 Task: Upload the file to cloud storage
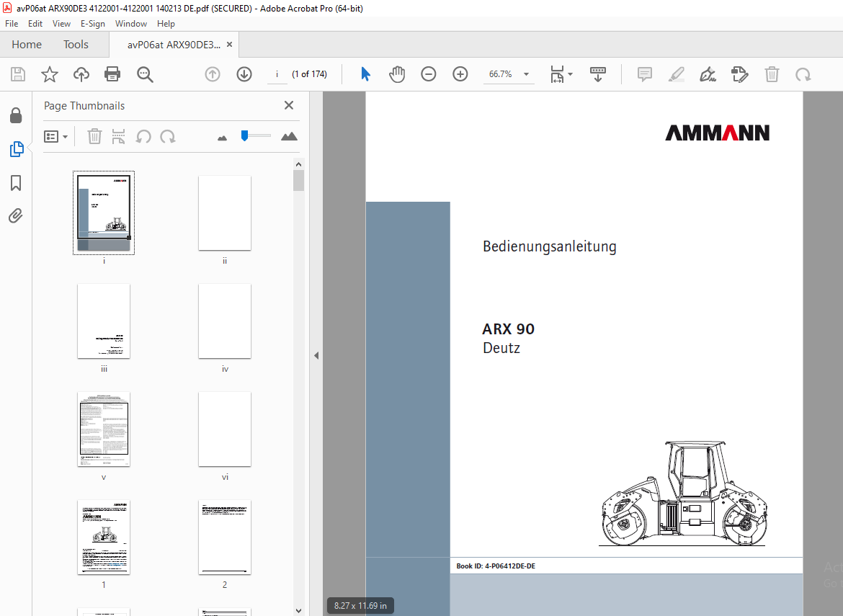(x=81, y=74)
